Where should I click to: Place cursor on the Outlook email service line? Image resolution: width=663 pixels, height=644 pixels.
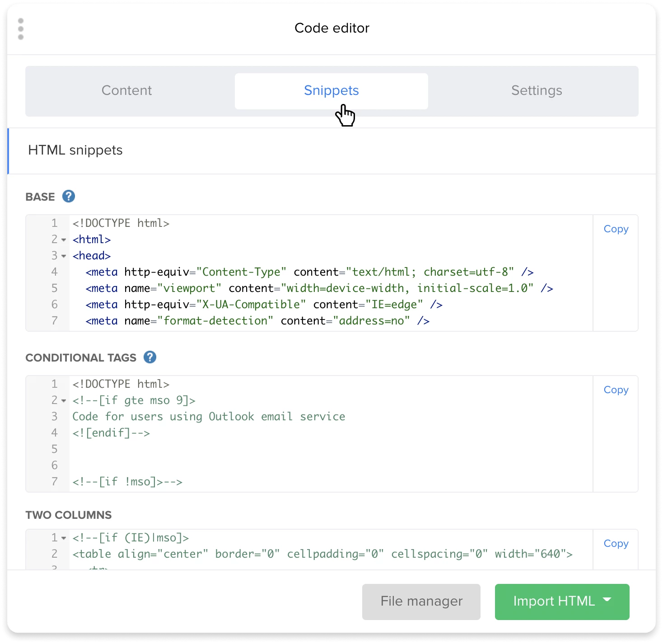click(x=209, y=417)
